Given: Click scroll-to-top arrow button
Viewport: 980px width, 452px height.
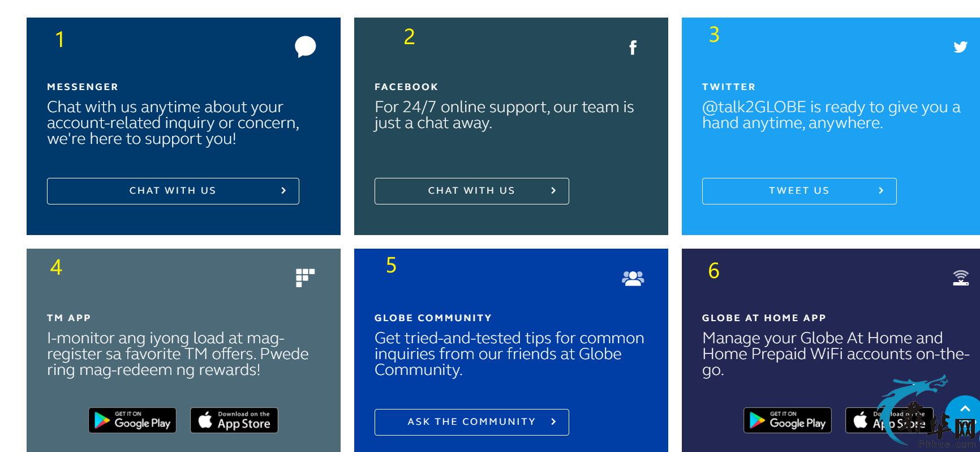Looking at the screenshot, I should click(965, 409).
